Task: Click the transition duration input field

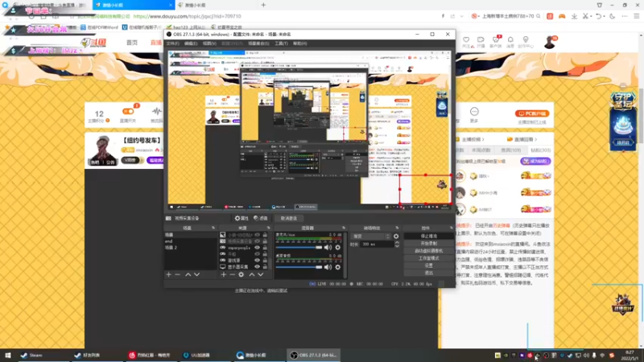Action: click(377, 245)
